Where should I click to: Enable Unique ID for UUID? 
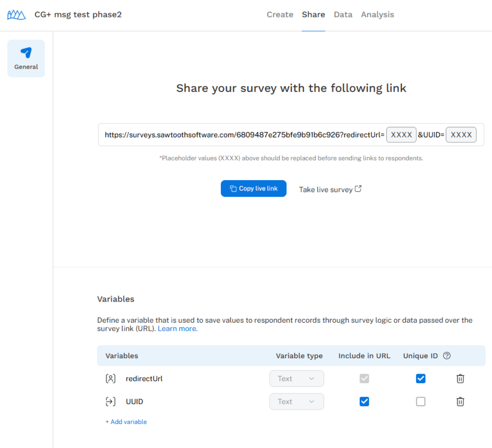[x=420, y=401]
